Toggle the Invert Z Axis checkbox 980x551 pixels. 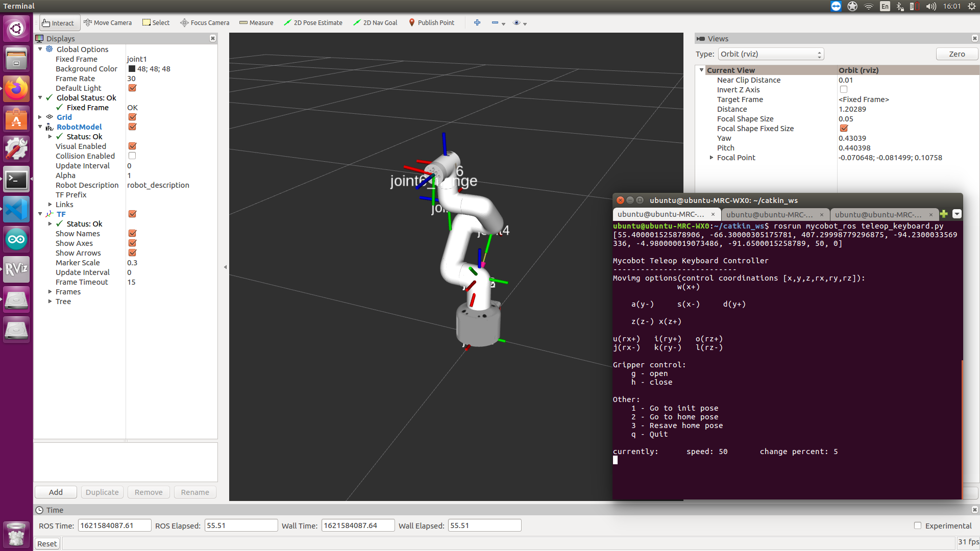pyautogui.click(x=843, y=90)
